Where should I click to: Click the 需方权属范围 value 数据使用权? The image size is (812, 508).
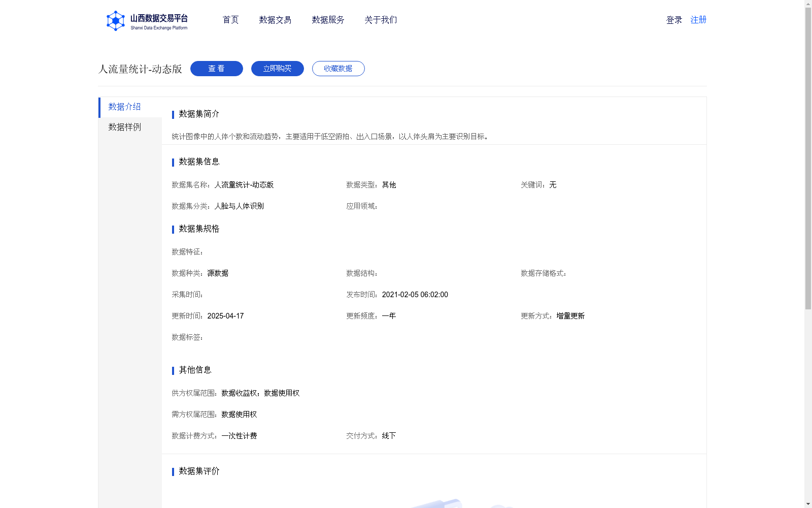(239, 415)
